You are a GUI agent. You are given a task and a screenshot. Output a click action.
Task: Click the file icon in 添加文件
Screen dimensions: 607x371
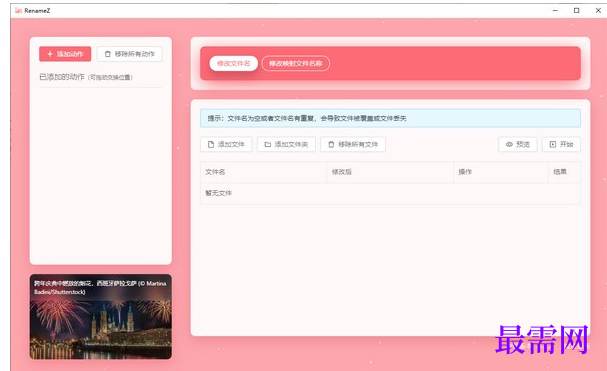click(x=211, y=144)
